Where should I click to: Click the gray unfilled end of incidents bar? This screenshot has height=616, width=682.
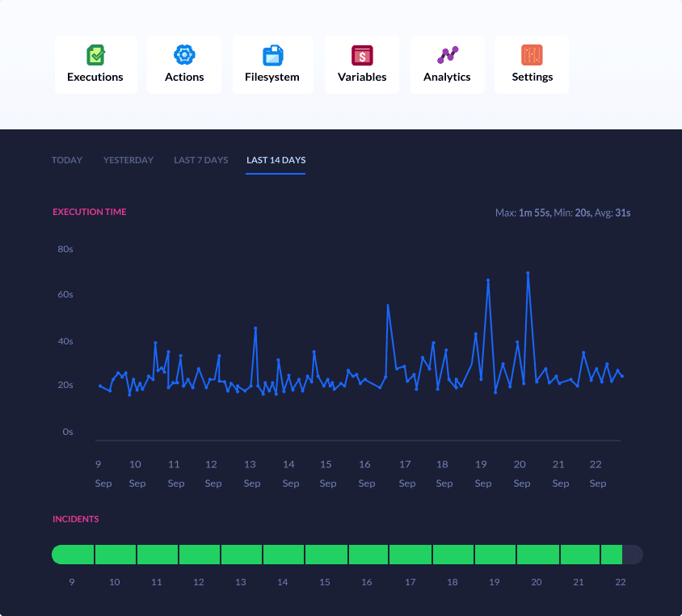[633, 555]
